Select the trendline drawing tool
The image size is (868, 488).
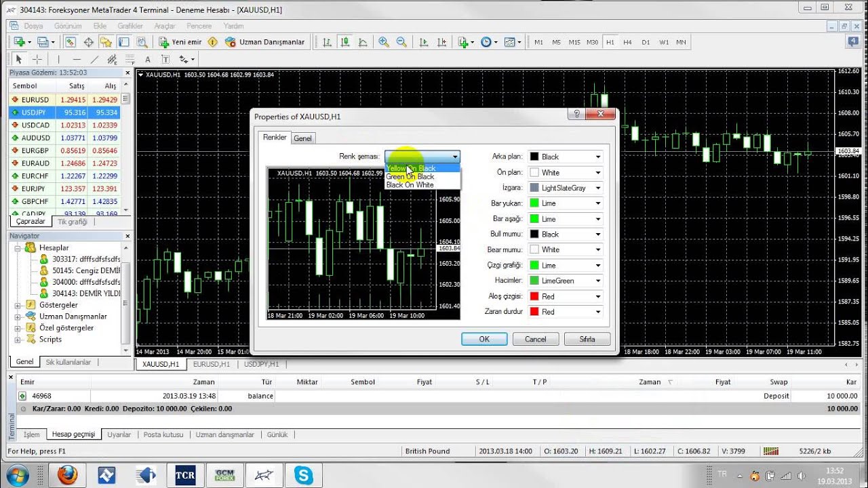pyautogui.click(x=94, y=60)
